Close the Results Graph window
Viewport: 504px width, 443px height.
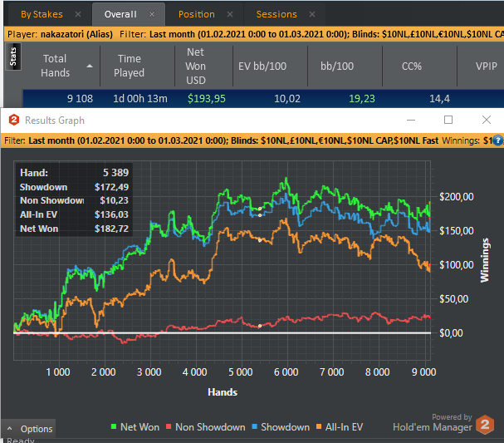pos(487,120)
